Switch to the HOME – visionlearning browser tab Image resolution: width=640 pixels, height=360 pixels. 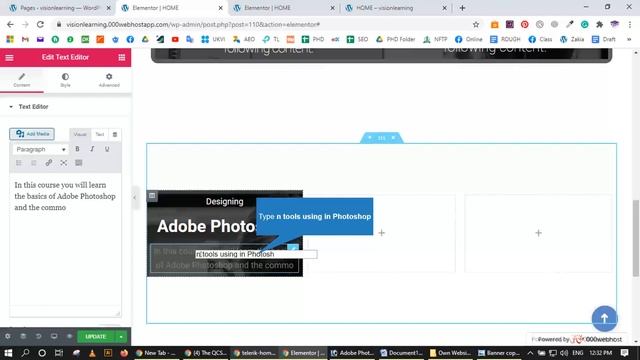pyautogui.click(x=396, y=8)
